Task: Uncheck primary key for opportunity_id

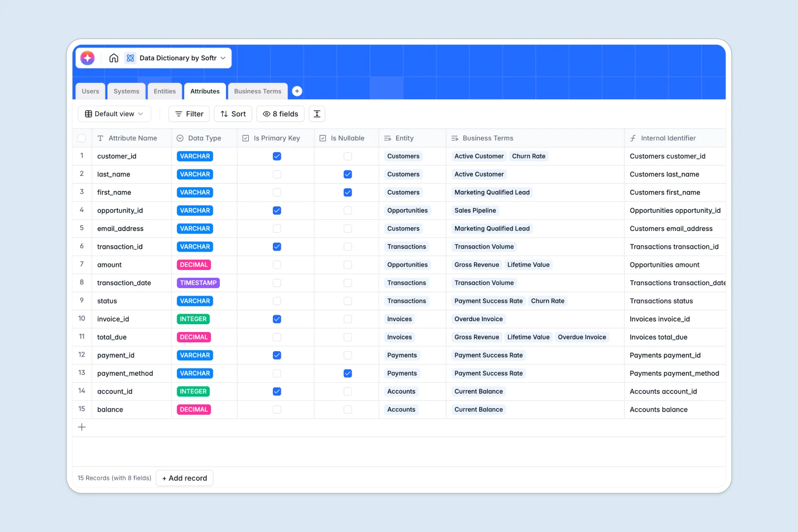Action: [x=277, y=210]
